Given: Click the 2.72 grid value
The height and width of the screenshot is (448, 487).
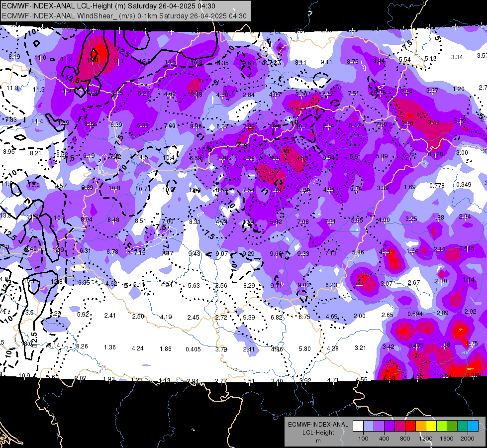Looking at the screenshot, I should (x=221, y=318).
